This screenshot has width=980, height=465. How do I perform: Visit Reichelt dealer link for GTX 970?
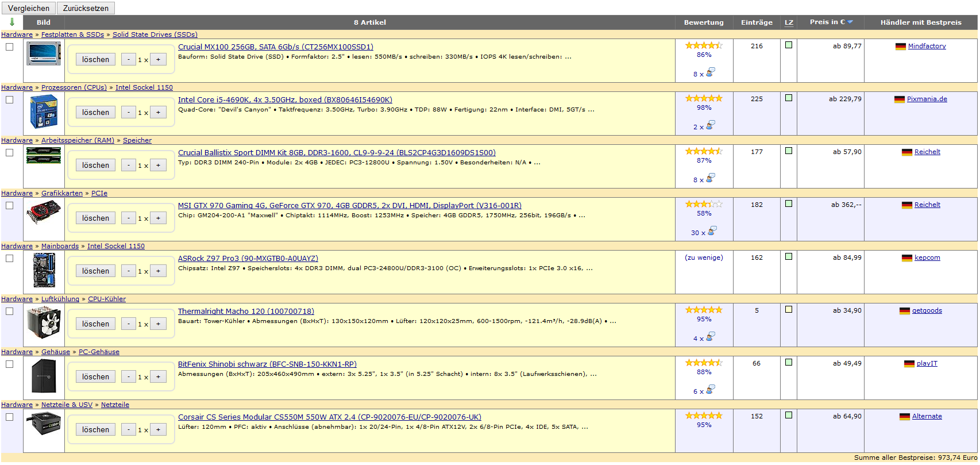[x=927, y=205]
